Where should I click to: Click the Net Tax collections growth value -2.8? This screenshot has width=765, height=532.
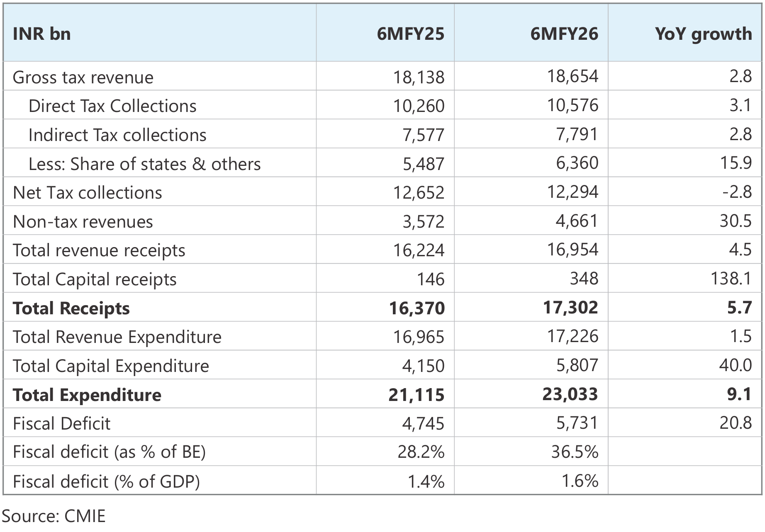click(737, 192)
